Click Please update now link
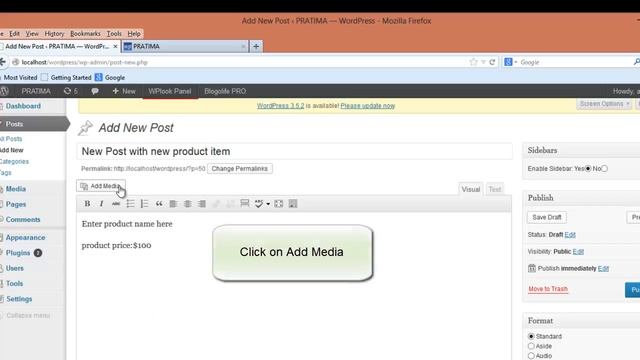The height and width of the screenshot is (360, 640). click(368, 106)
